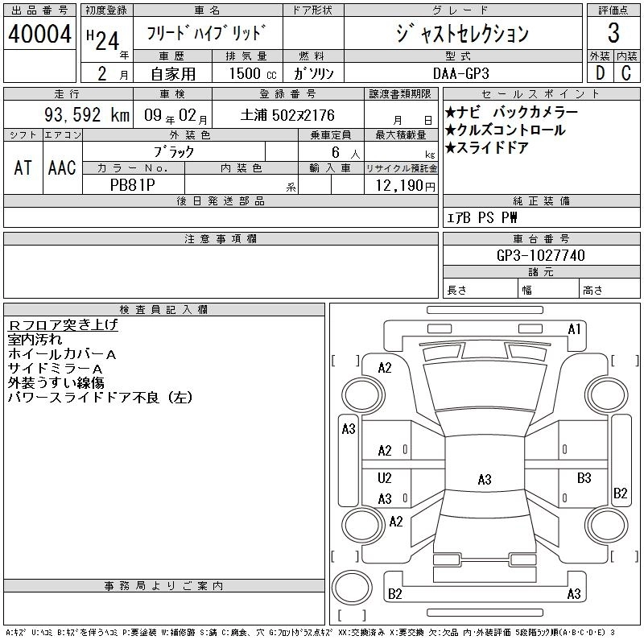Screen dimensions: 644x644
Task: Select the U2 dent mark on the diagram
Action: coord(385,478)
